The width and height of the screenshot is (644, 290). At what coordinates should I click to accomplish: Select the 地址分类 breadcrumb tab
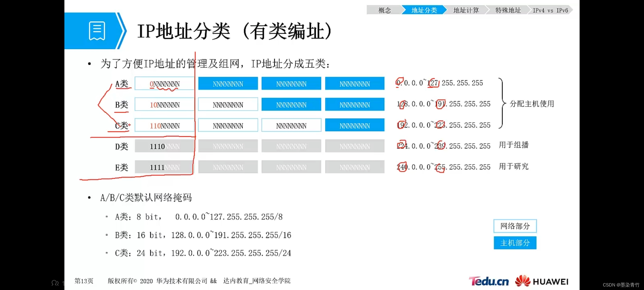coord(424,10)
